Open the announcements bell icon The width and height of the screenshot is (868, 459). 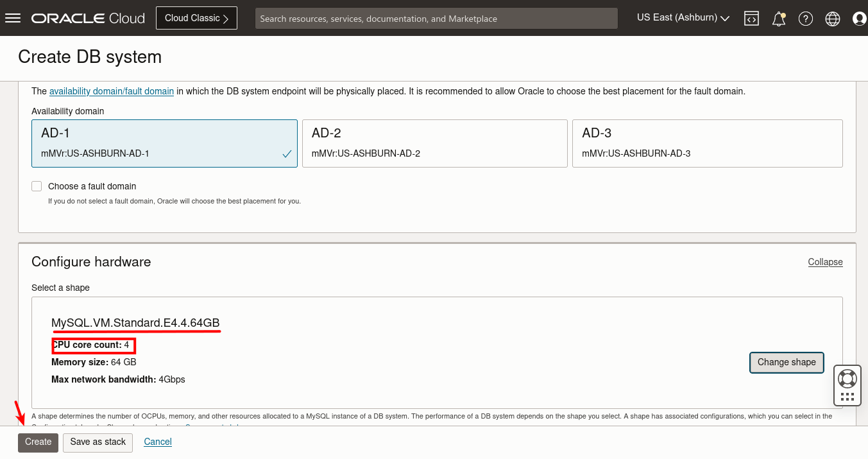779,19
